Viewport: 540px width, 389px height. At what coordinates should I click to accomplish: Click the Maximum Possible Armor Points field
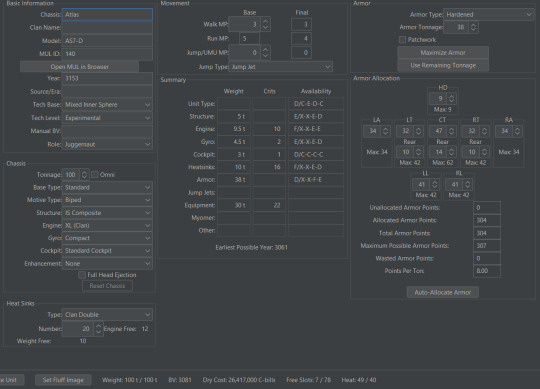point(487,245)
